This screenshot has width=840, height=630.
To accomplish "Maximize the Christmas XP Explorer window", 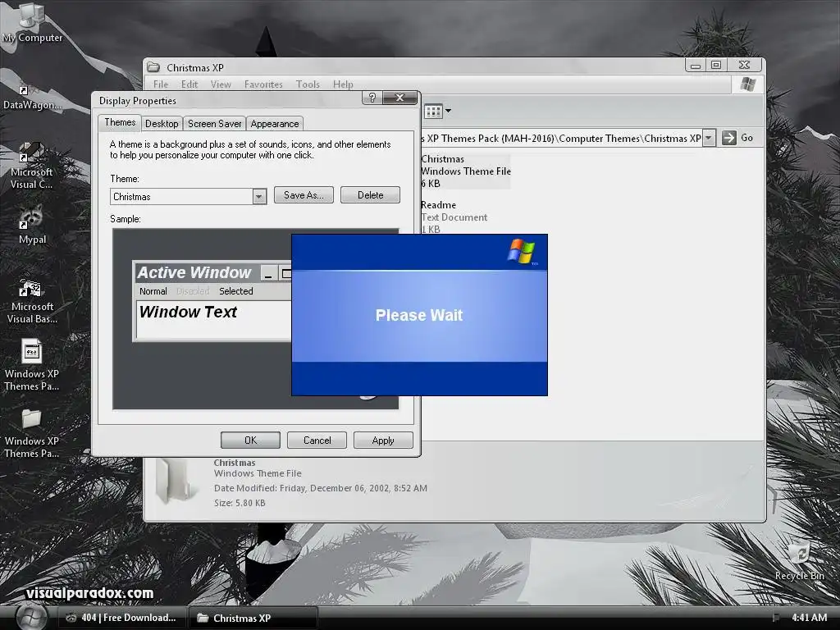I will [716, 65].
